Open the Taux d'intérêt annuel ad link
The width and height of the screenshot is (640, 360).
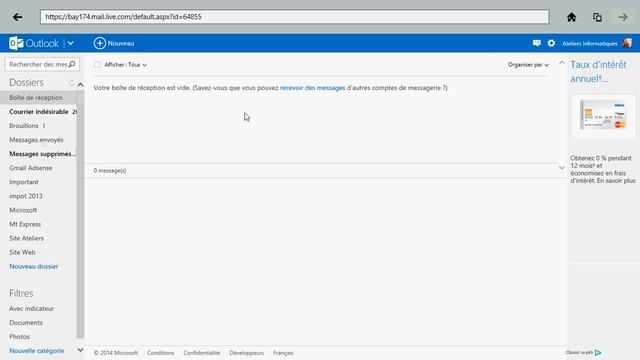[598, 71]
